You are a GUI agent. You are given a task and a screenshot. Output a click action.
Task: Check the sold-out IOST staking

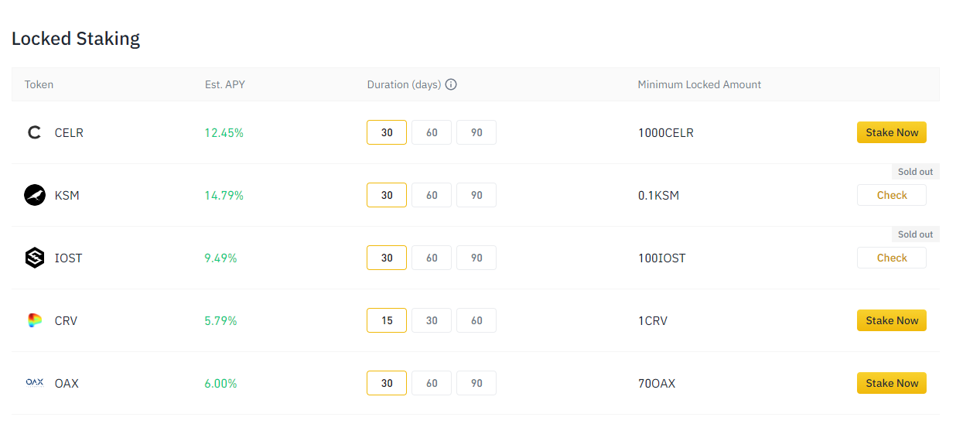[x=892, y=258]
